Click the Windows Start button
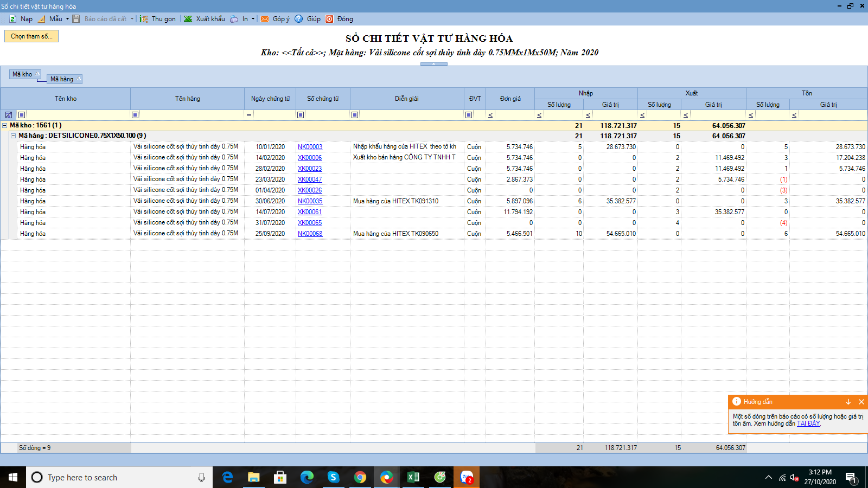868x488 pixels. click(13, 477)
